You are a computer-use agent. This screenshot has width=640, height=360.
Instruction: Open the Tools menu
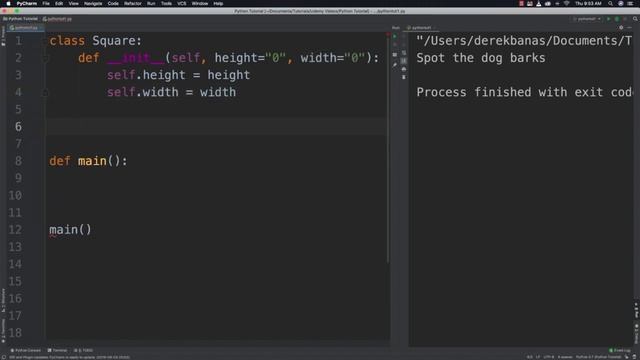[x=166, y=3]
